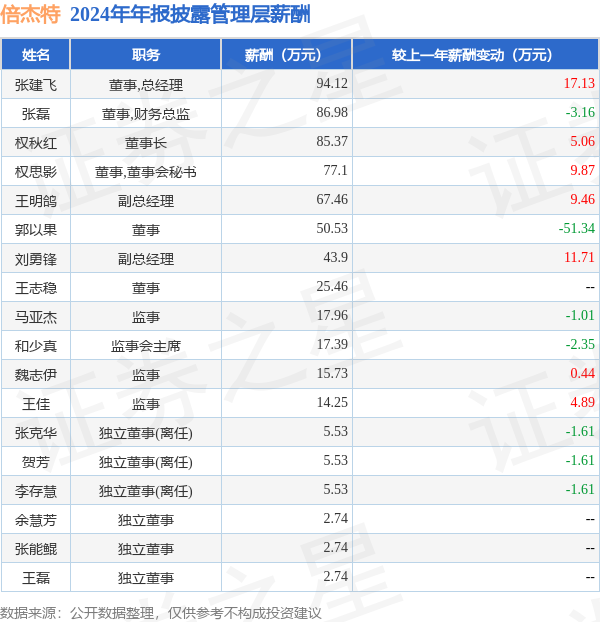This screenshot has width=600, height=622.
Task: Click the 董事,董事会秘书 position cell
Action: (146, 172)
